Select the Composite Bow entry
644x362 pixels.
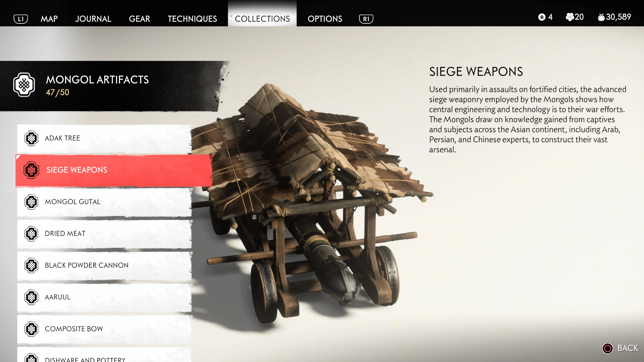pyautogui.click(x=104, y=329)
